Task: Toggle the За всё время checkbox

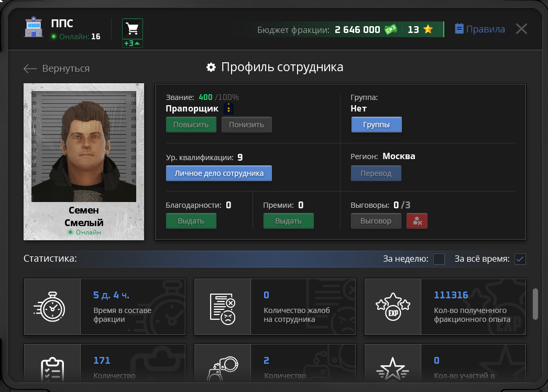Action: [520, 259]
